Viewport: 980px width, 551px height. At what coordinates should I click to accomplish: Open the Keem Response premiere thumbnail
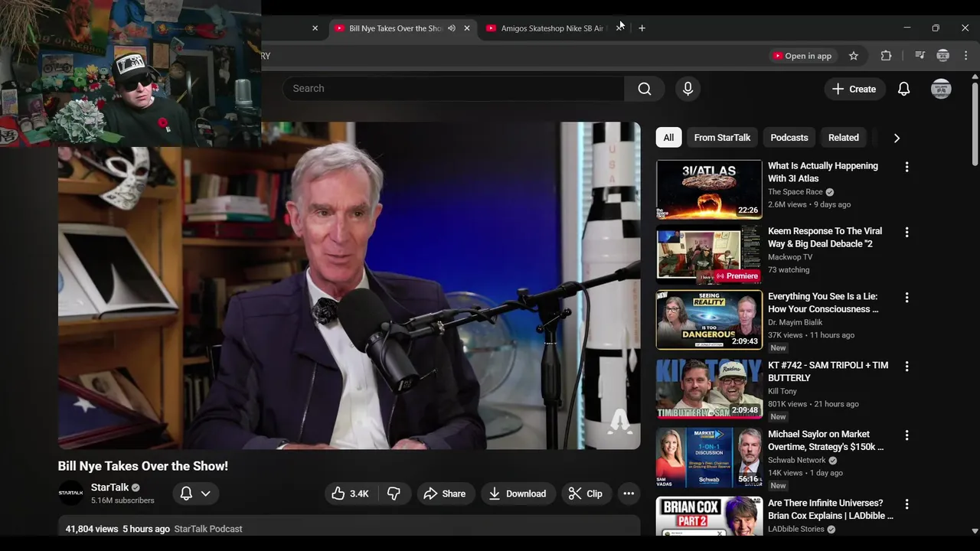pyautogui.click(x=709, y=254)
